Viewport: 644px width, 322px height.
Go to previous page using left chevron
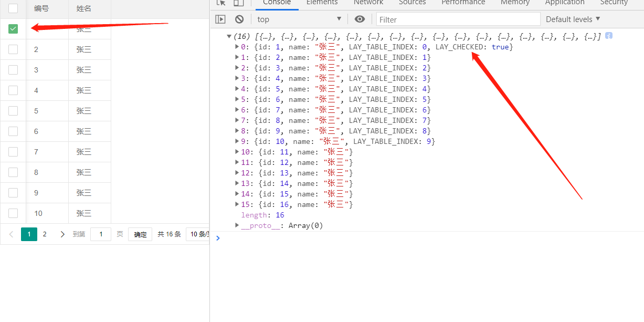click(11, 234)
